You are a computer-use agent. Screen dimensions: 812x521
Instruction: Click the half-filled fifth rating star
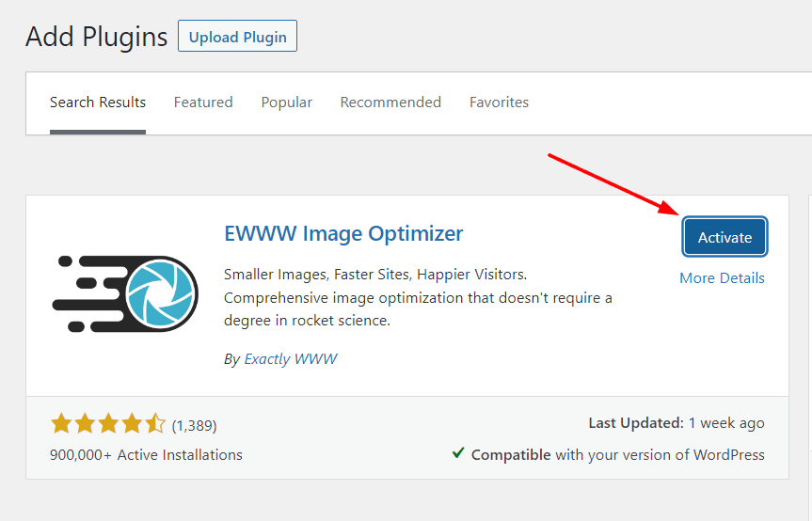tap(155, 424)
